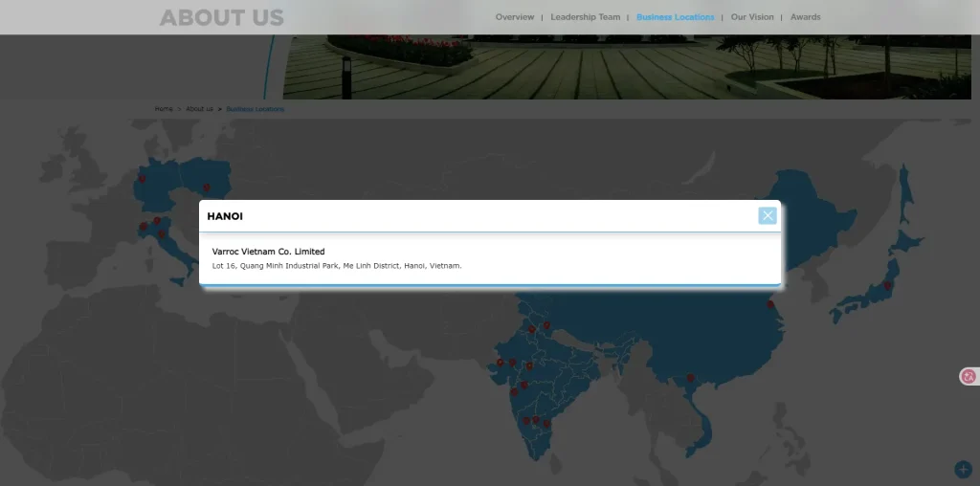
Task: Click the campus banner image
Action: (627, 67)
